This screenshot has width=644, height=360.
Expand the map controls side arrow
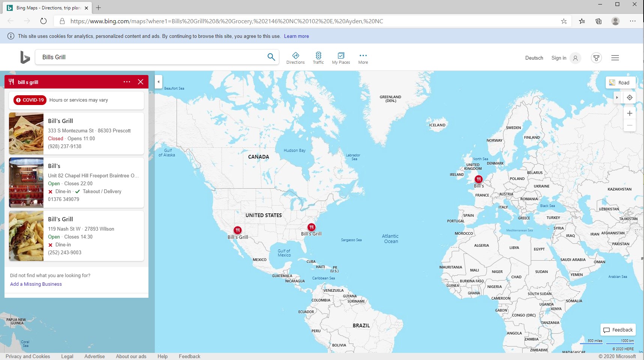pos(617,97)
